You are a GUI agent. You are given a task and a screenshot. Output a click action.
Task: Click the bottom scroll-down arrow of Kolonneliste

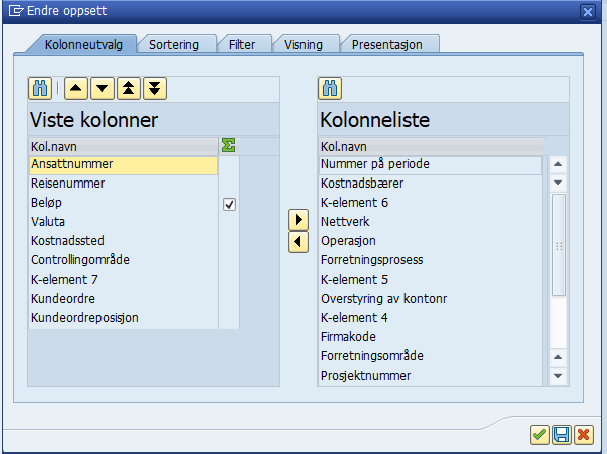558,376
